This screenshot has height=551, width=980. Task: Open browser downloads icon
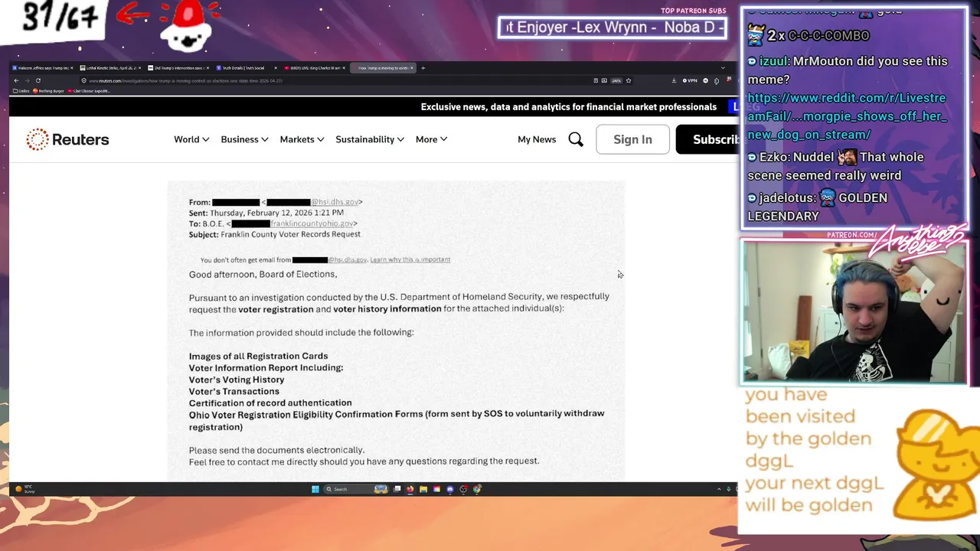click(x=674, y=80)
